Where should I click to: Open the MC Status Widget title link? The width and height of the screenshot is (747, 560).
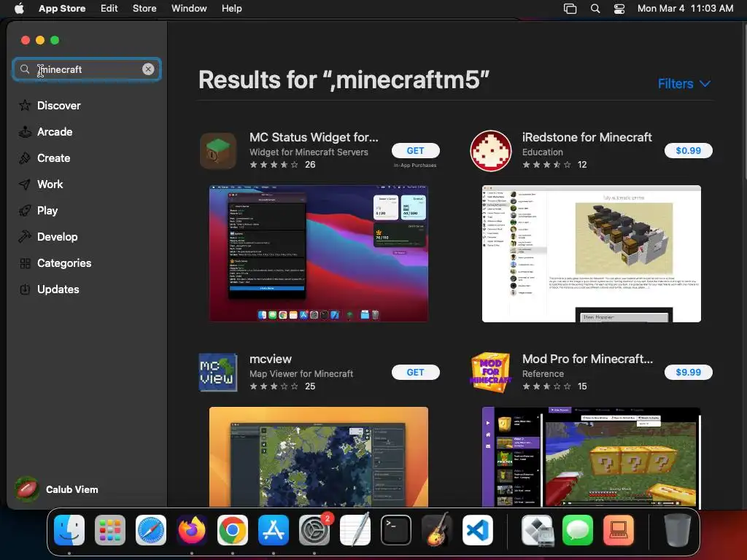(314, 137)
